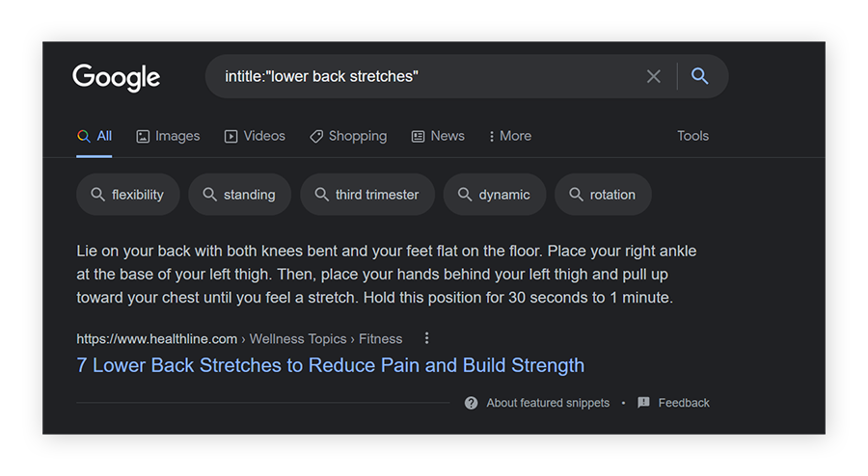Click the Feedback flag icon

tap(644, 403)
